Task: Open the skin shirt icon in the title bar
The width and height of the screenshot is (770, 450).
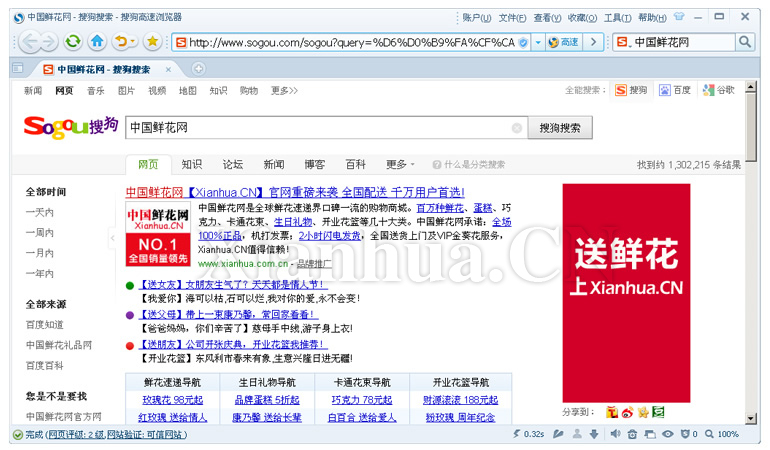Action: (x=679, y=17)
